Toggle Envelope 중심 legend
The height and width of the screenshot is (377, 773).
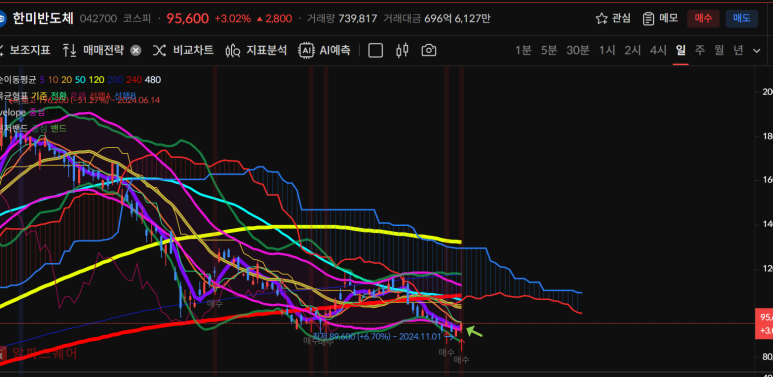click(x=37, y=112)
